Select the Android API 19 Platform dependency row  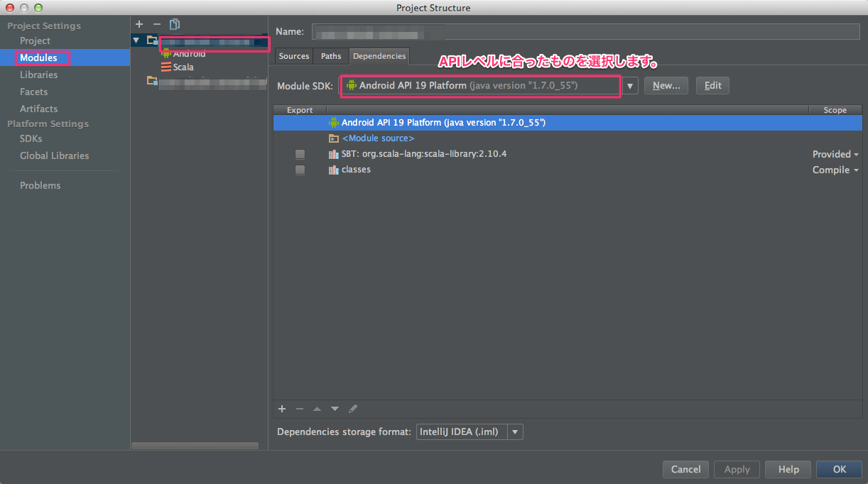tap(568, 123)
